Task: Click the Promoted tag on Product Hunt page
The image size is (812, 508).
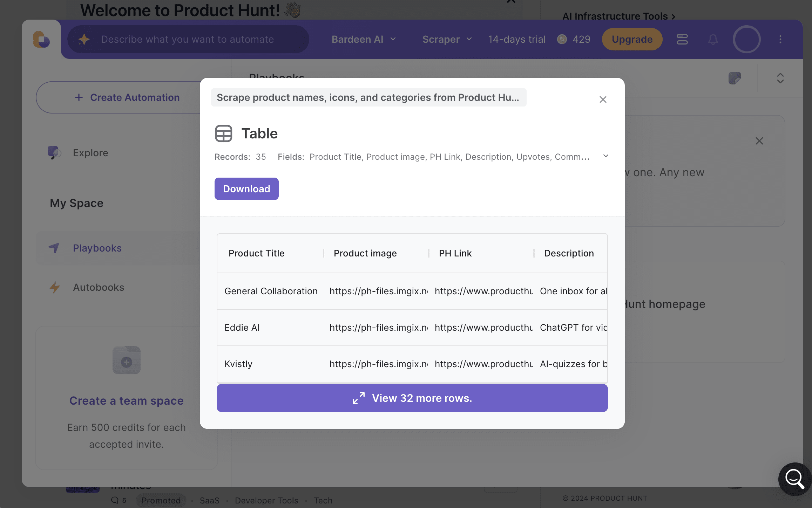Action: click(x=161, y=500)
